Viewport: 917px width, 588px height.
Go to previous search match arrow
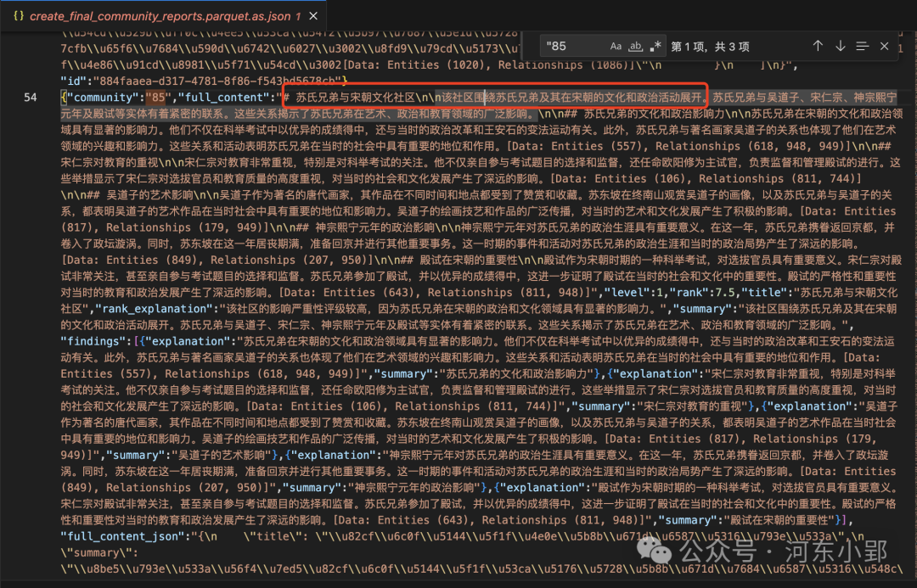click(x=818, y=46)
